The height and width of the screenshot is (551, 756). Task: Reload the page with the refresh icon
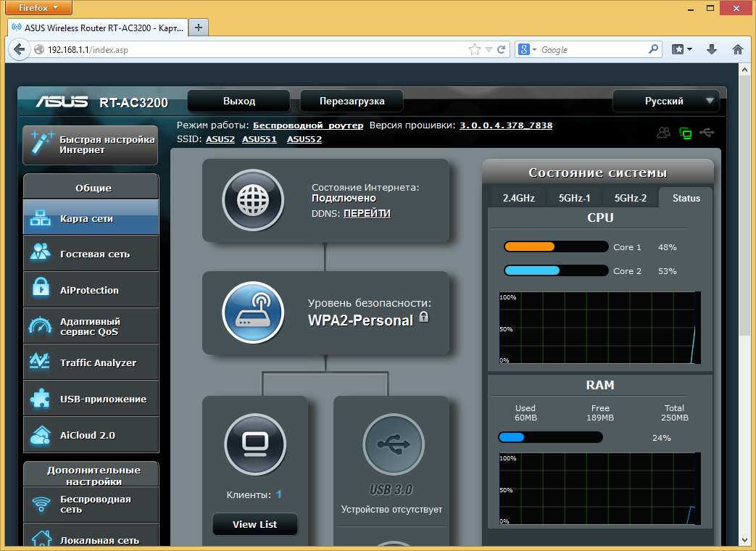coord(502,49)
